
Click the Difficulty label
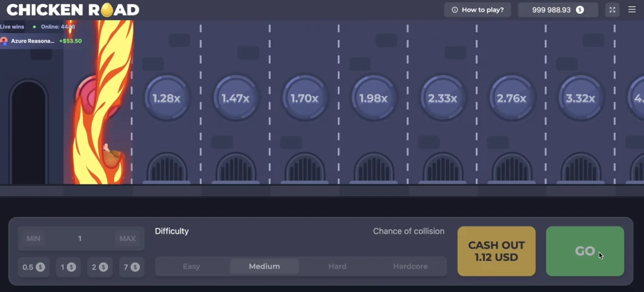tap(172, 231)
